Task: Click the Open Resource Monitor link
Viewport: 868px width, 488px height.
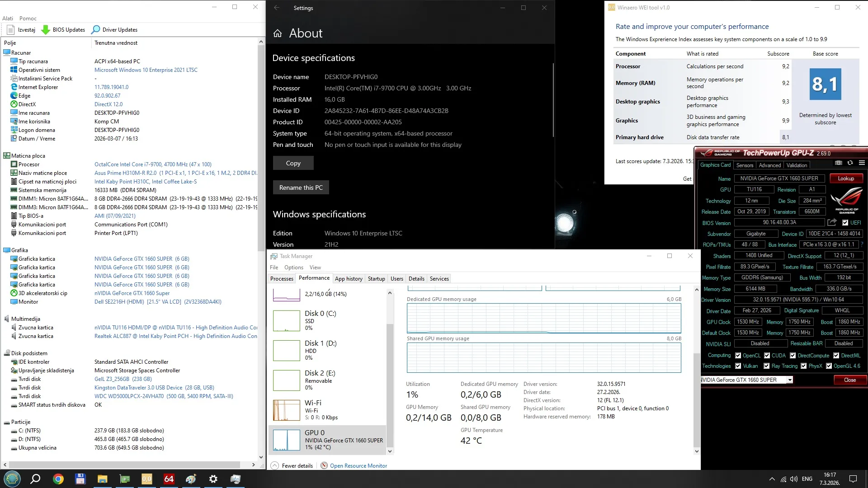Action: pos(358,466)
